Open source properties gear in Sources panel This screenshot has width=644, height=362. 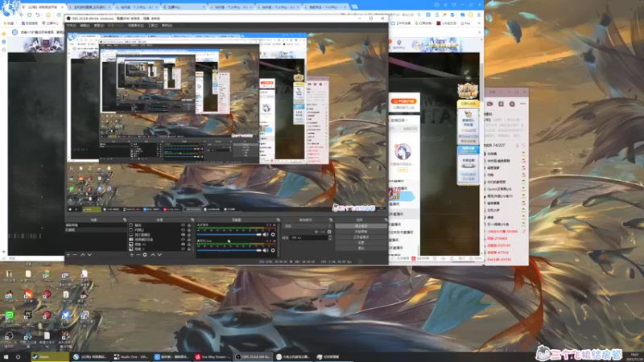point(145,255)
